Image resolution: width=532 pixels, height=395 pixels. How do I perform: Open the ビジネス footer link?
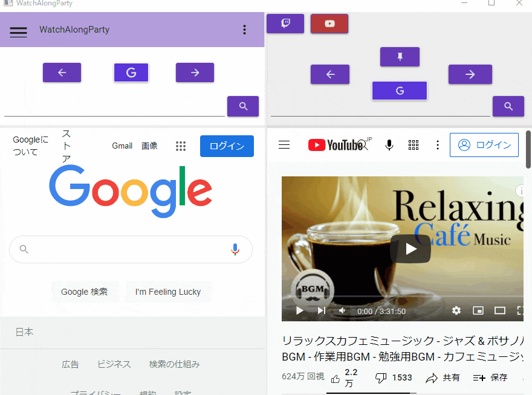(114, 364)
